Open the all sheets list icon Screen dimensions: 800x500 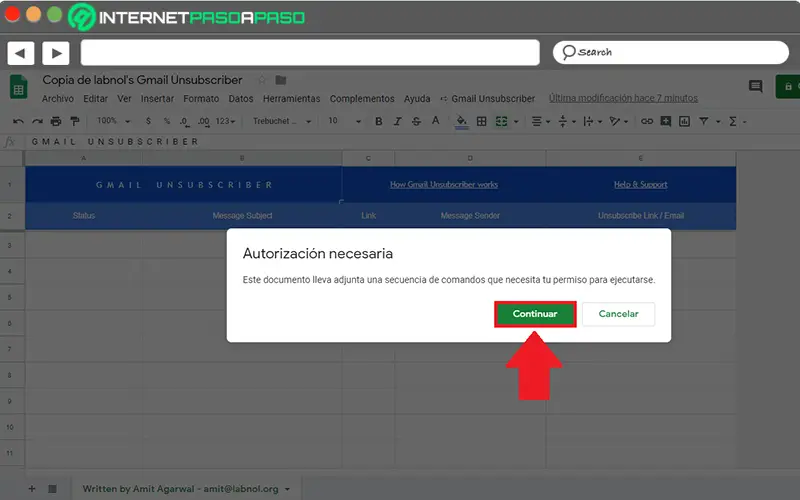[x=52, y=489]
